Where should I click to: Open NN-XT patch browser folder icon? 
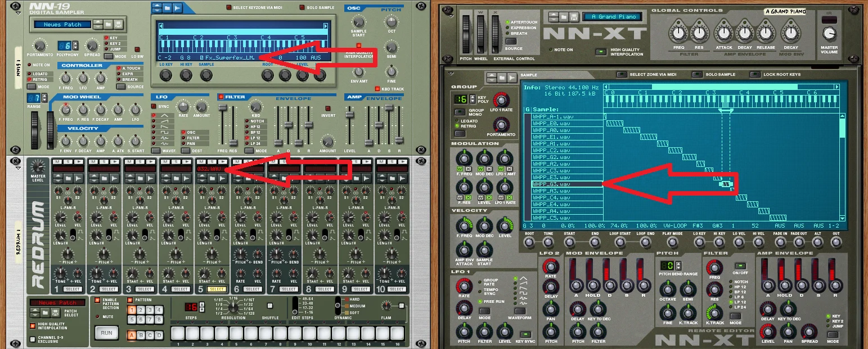coord(565,17)
